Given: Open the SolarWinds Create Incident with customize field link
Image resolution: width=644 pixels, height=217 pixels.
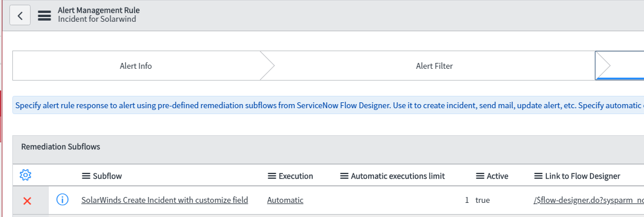Looking at the screenshot, I should coord(165,200).
